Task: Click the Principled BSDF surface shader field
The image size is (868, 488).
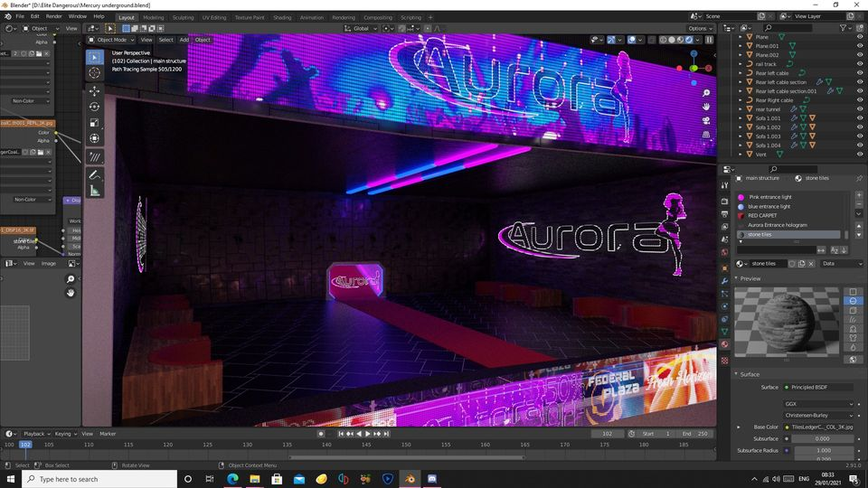Action: point(819,388)
